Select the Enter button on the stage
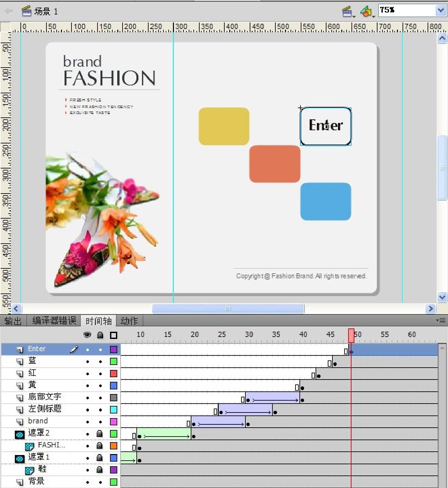The height and width of the screenshot is (488, 448). coord(325,126)
